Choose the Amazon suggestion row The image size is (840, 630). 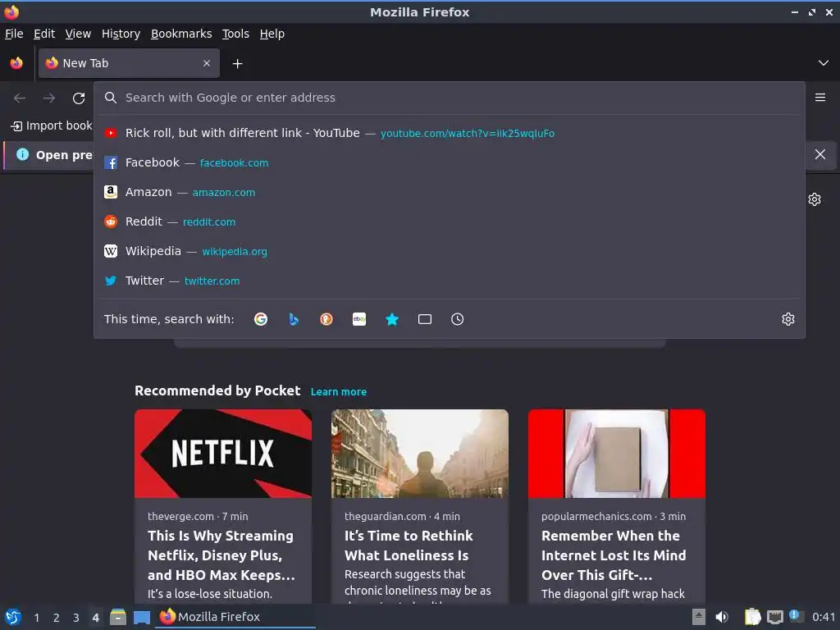coord(450,192)
